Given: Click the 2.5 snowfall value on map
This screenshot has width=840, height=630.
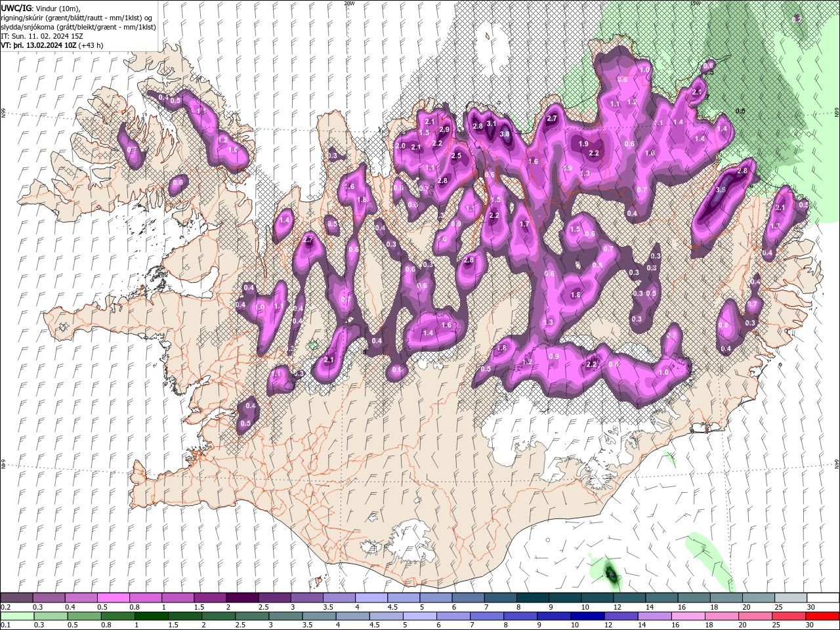Looking at the screenshot, I should (456, 156).
